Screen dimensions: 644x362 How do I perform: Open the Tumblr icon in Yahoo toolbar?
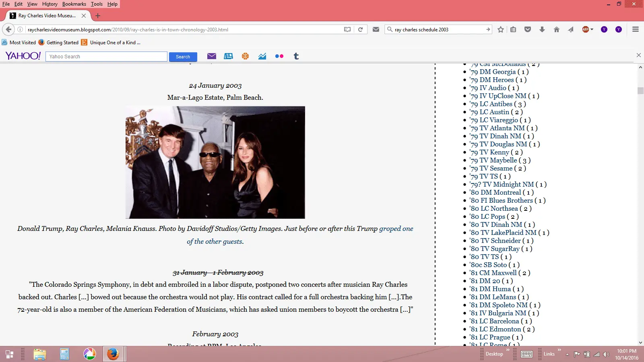tap(296, 56)
